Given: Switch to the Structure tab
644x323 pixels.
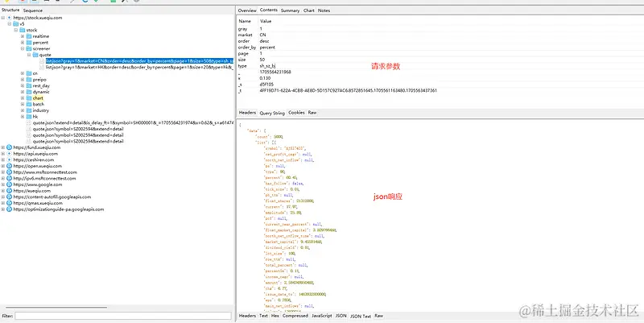Looking at the screenshot, I should pos(10,10).
